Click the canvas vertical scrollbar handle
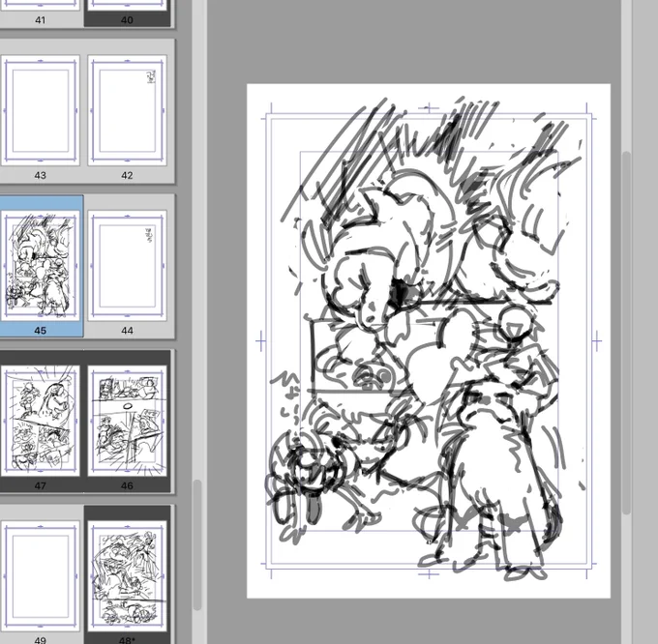The width and height of the screenshot is (658, 644). 626,334
